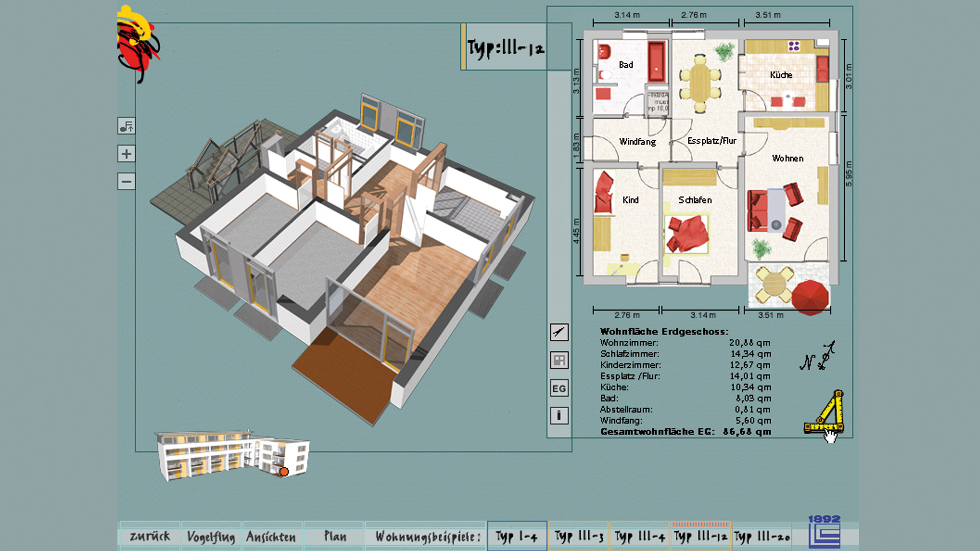Click the 1892 company logo
This screenshot has height=551, width=980.
(x=824, y=532)
